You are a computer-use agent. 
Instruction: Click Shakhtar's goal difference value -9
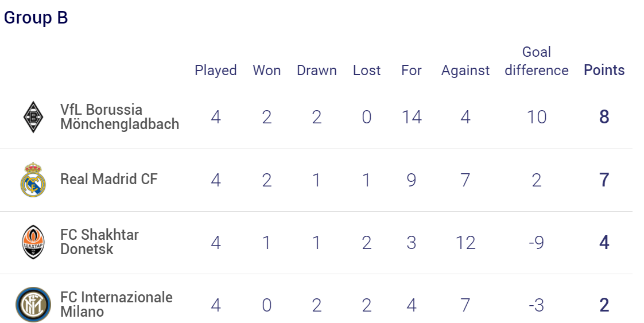pos(537,243)
